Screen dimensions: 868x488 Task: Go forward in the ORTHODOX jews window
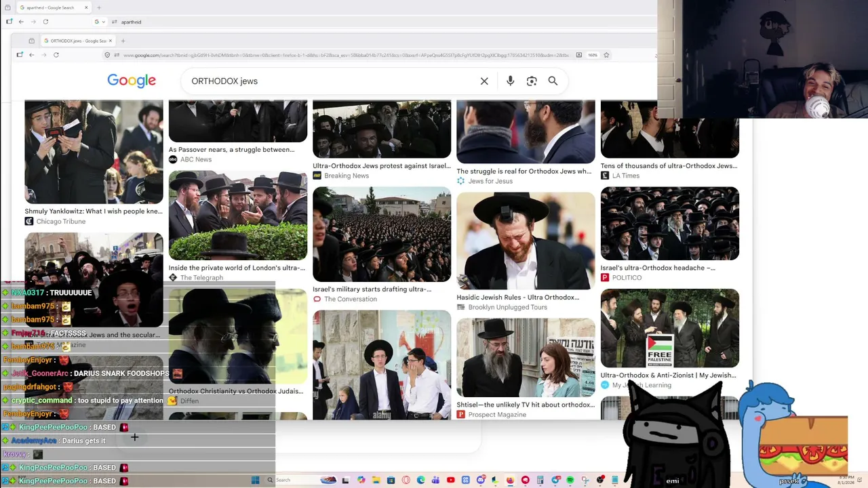coord(44,55)
